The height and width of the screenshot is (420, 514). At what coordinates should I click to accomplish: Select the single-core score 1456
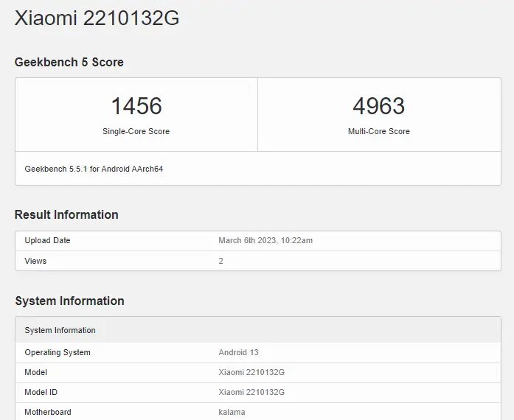pos(136,106)
